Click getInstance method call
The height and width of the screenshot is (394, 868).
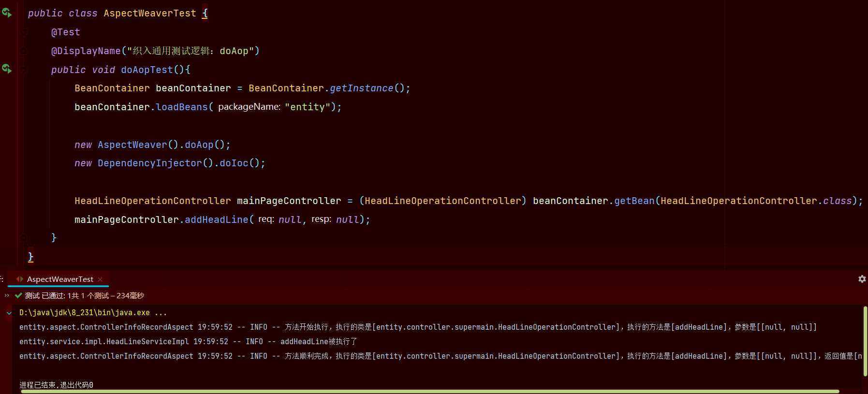(x=362, y=88)
